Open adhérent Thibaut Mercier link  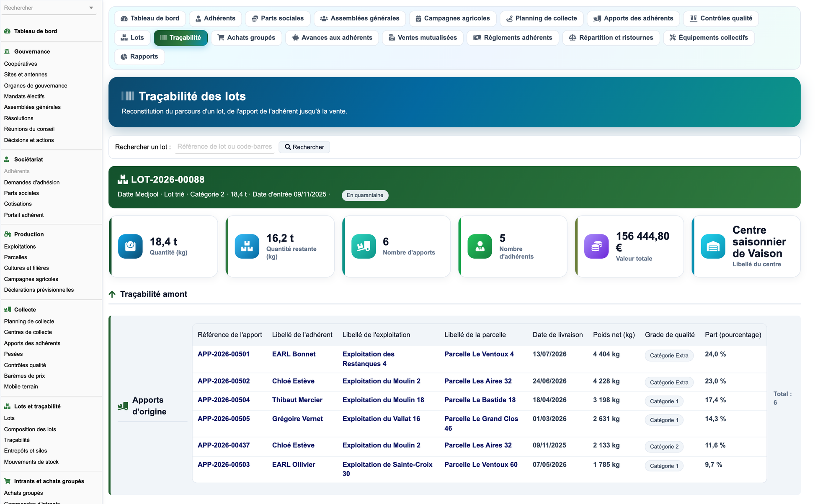click(297, 400)
